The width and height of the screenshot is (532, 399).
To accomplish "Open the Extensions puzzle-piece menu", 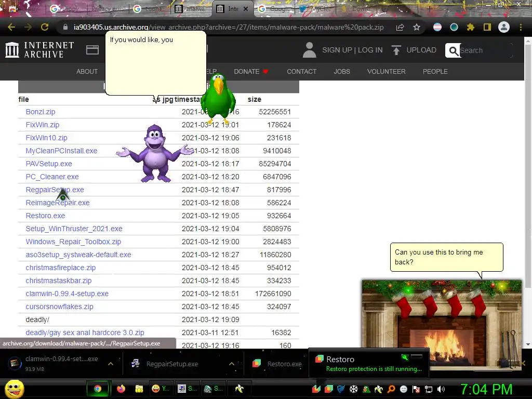I will [470, 27].
